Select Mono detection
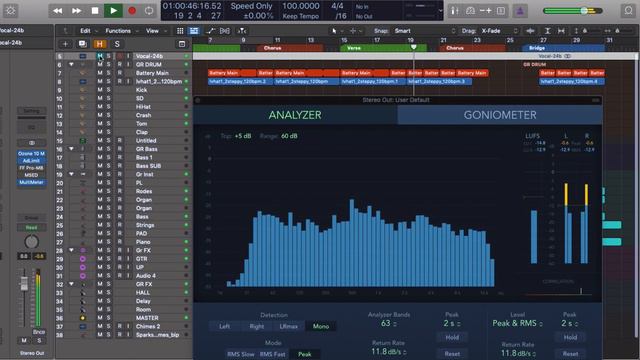Image resolution: width=640 pixels, height=360 pixels. (x=321, y=326)
